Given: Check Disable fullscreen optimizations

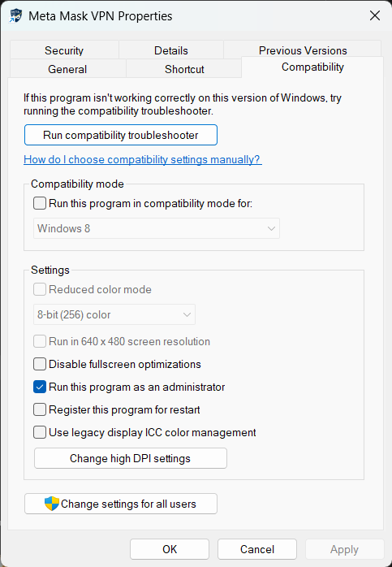Looking at the screenshot, I should coord(40,364).
